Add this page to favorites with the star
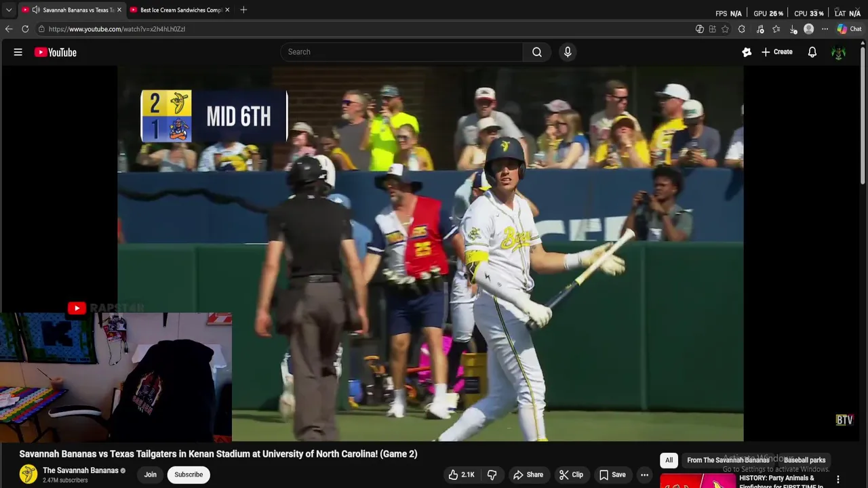868x488 pixels. (725, 29)
